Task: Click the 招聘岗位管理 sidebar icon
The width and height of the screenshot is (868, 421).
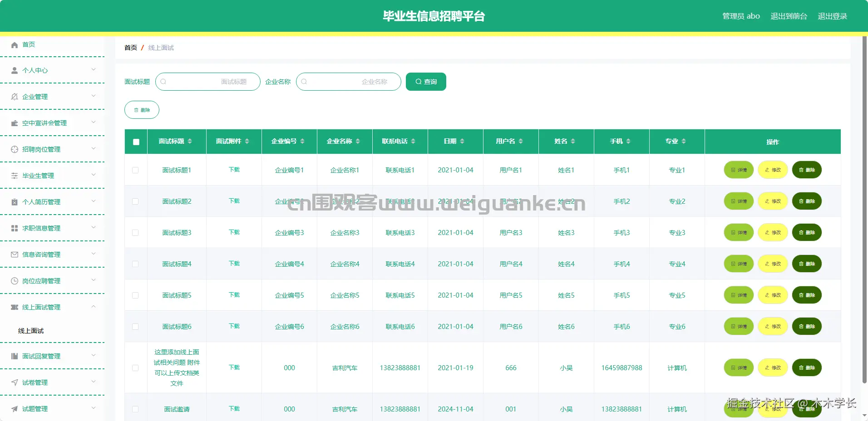Action: tap(15, 149)
